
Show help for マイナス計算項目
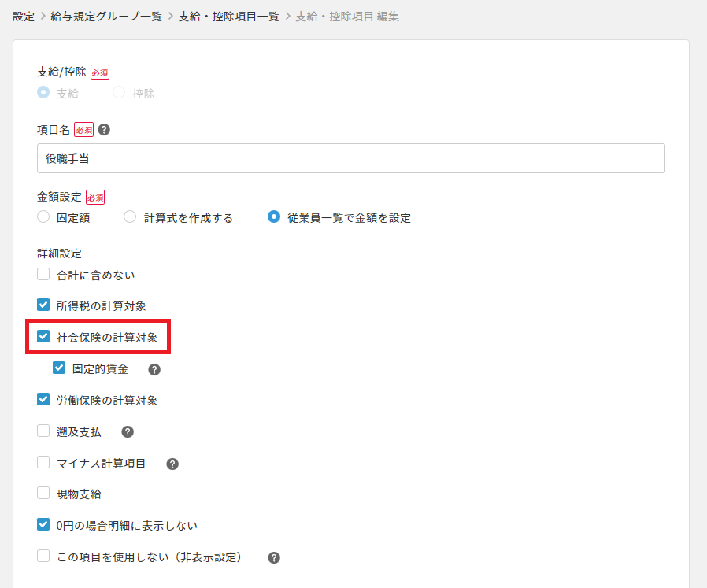click(172, 464)
